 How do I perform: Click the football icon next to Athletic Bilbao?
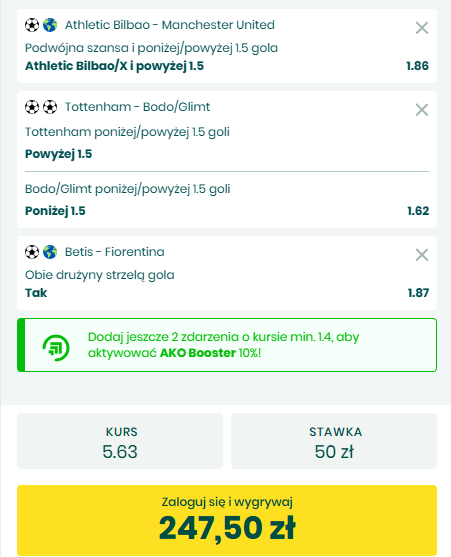tap(32, 25)
